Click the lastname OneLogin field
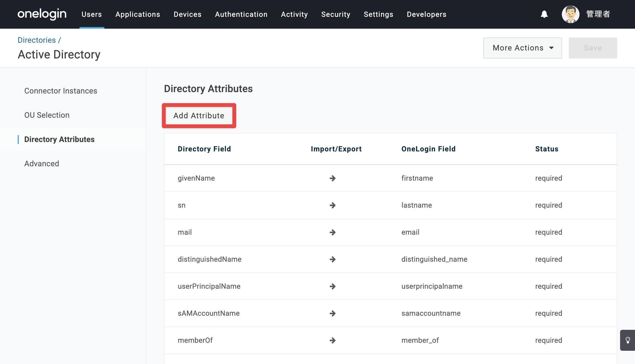The image size is (635, 364). tap(417, 205)
